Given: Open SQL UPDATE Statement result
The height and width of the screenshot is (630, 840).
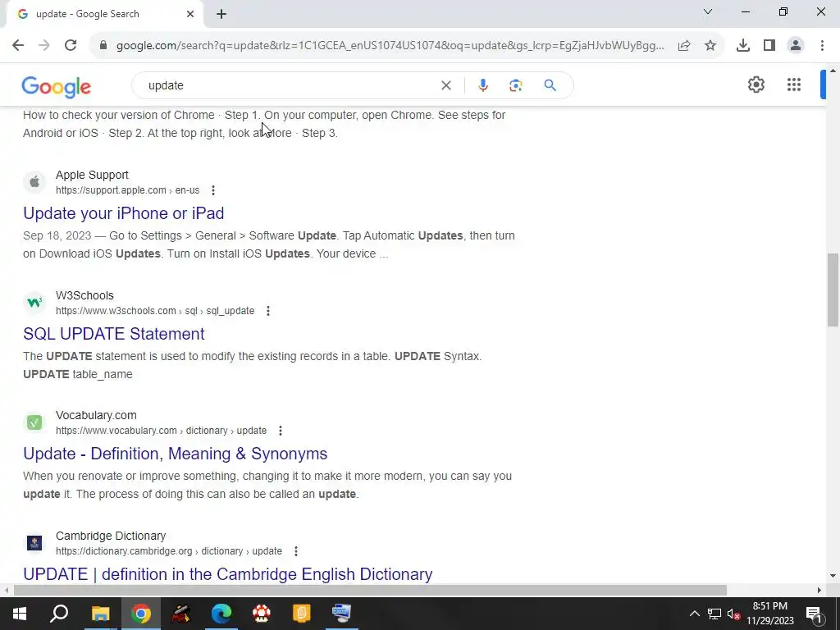Looking at the screenshot, I should click(113, 334).
